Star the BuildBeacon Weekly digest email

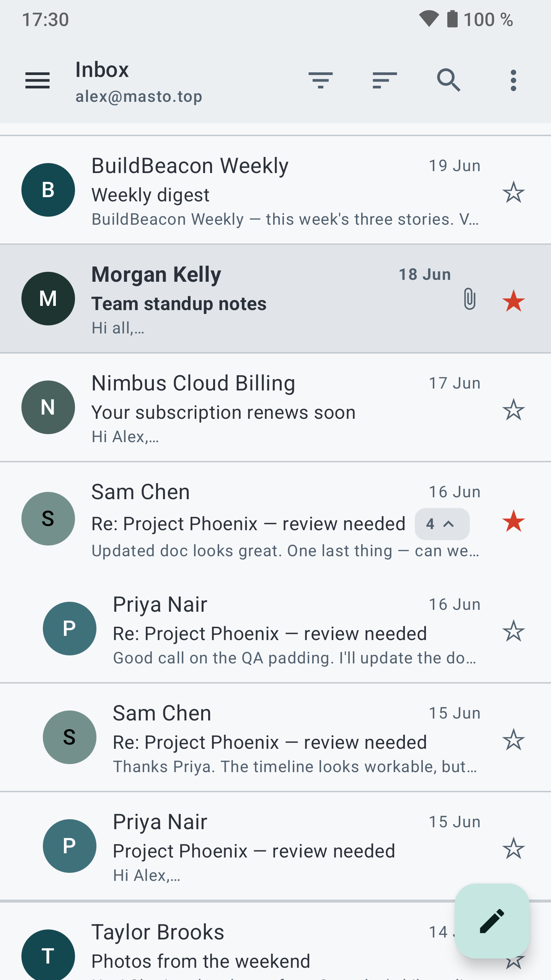tap(513, 192)
